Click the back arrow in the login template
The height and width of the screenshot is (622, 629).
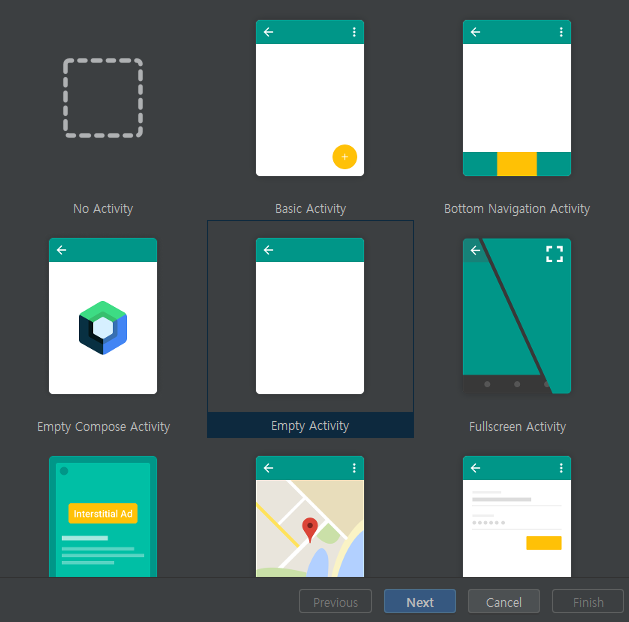tap(475, 468)
